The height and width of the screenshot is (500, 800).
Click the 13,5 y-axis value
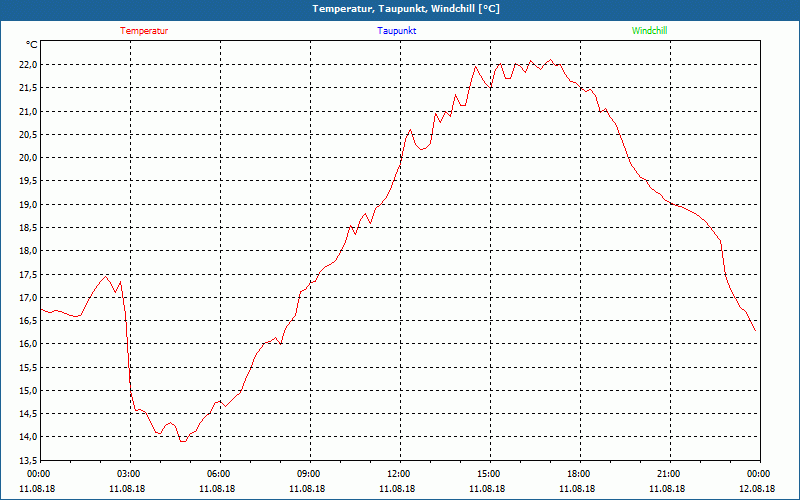coord(29,460)
